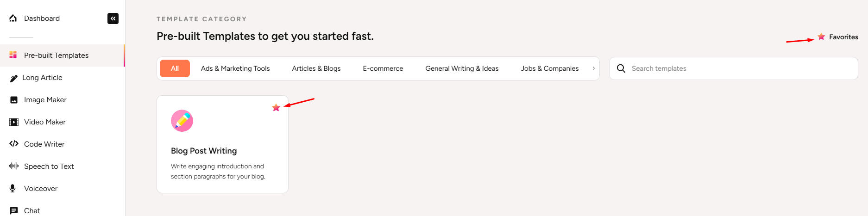Click the Code Writer brackets icon
Image resolution: width=868 pixels, height=216 pixels.
14,144
